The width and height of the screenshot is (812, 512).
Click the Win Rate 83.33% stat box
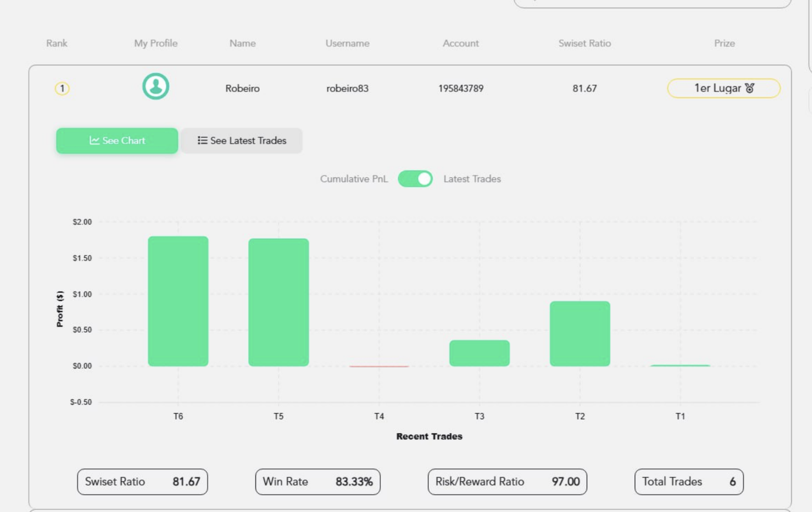pyautogui.click(x=317, y=482)
